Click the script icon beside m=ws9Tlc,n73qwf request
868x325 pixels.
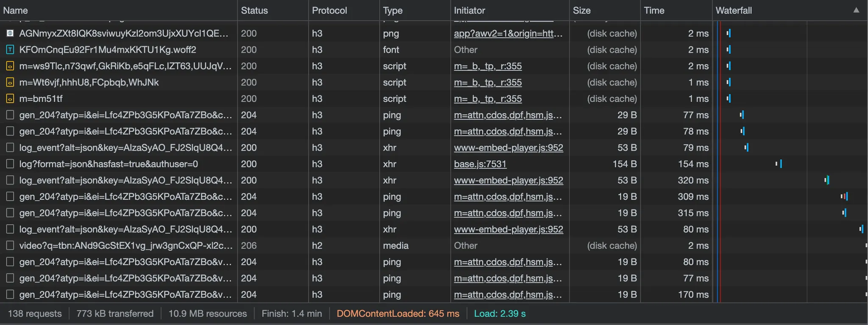(x=10, y=66)
